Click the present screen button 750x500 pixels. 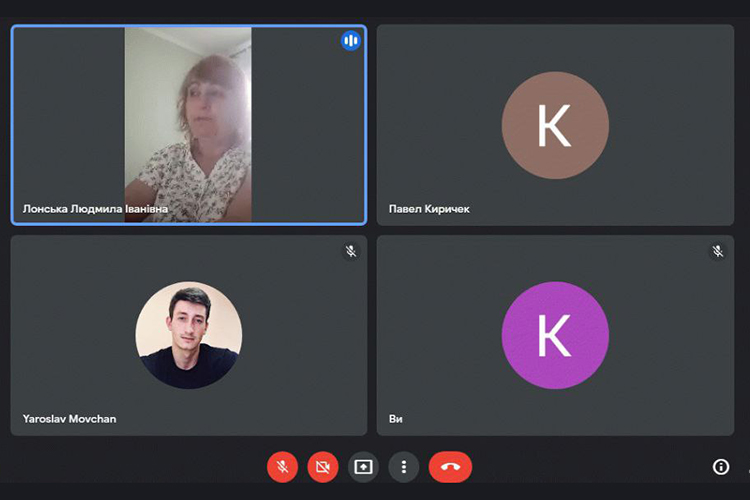tap(363, 467)
